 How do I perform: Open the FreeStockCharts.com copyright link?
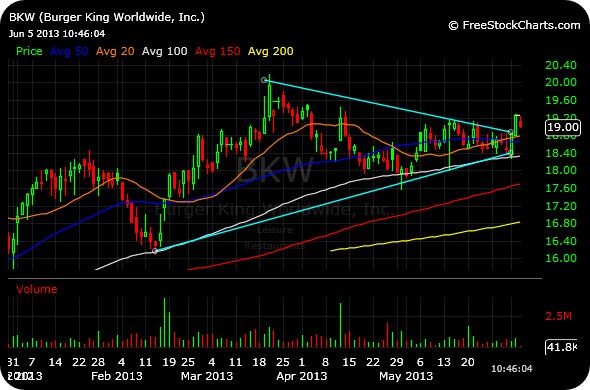(514, 25)
